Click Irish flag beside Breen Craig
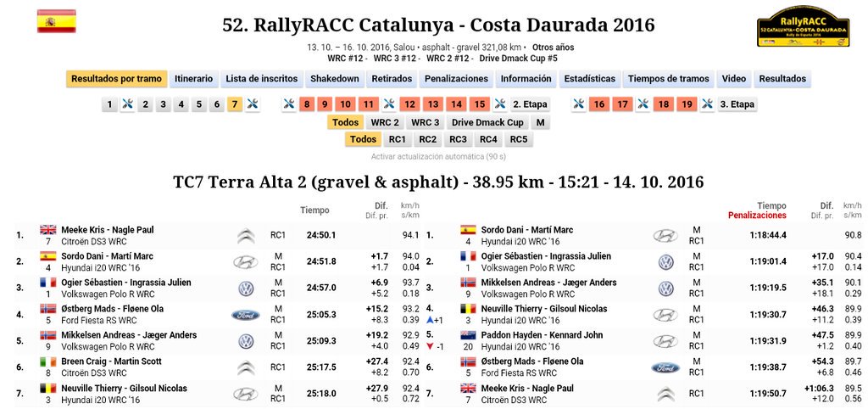 (48, 361)
